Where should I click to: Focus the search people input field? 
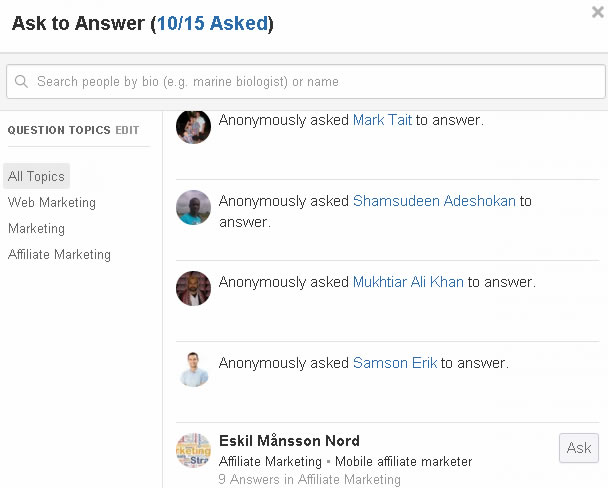(310, 82)
